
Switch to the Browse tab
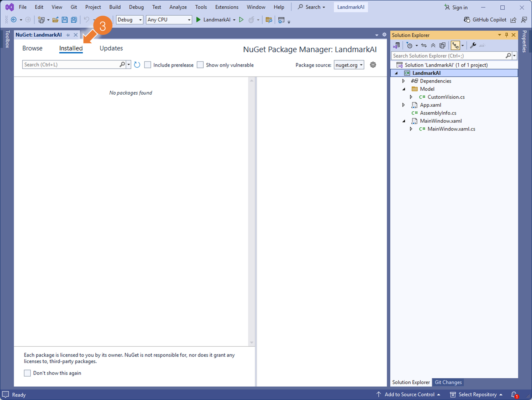tap(32, 48)
